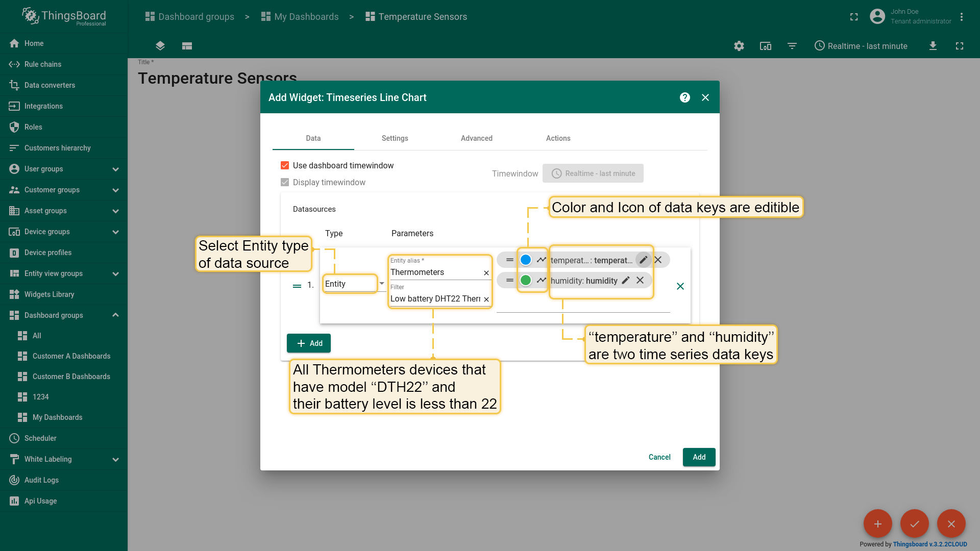Open the Home sidebar item
The image size is (980, 551).
click(64, 43)
